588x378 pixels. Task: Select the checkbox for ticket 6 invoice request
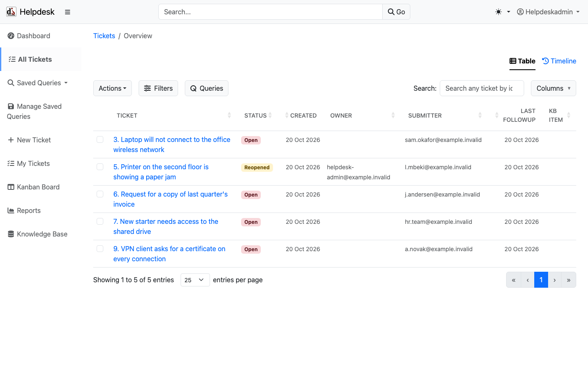click(100, 194)
